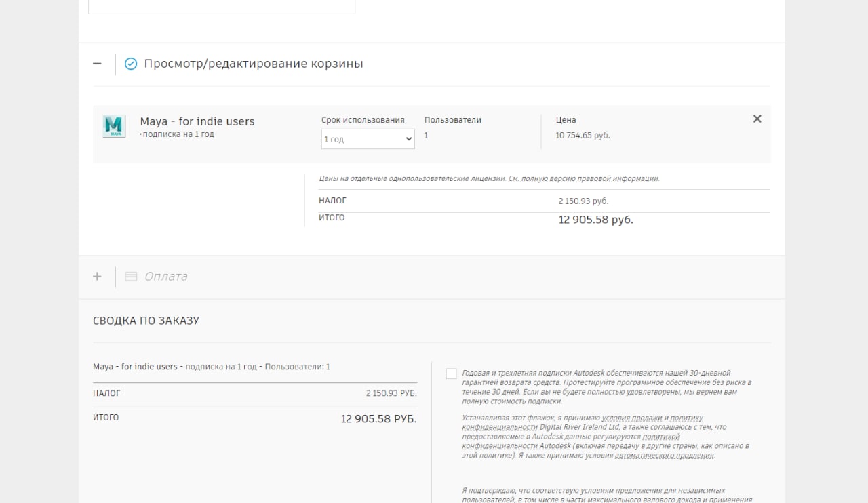
Task: Click the credit card icon beside Оплата
Action: coord(131,277)
